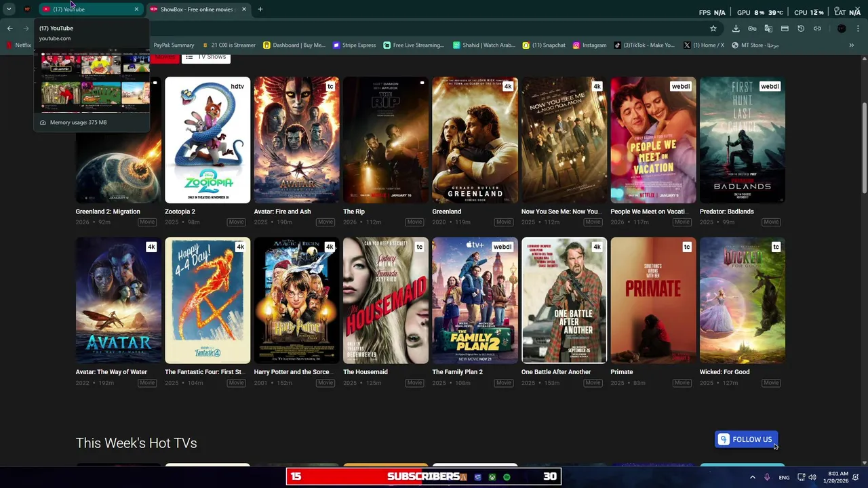
Task: Click The Fantastic Four: First Steps title
Action: point(205,372)
